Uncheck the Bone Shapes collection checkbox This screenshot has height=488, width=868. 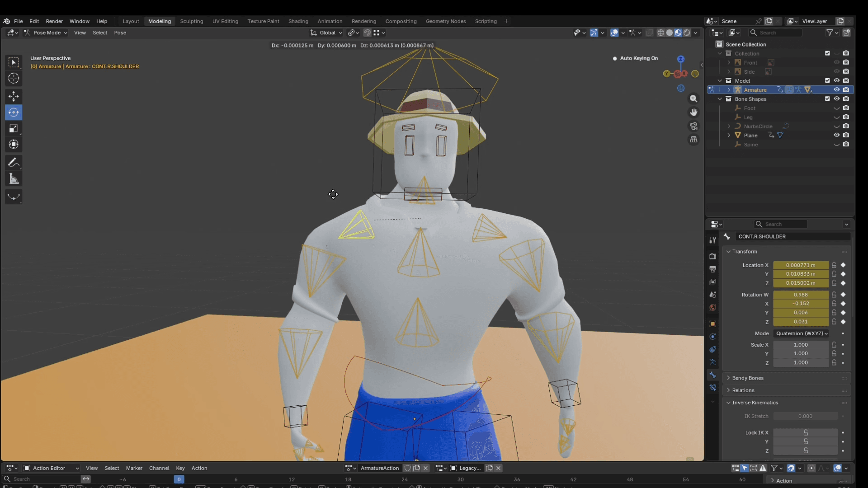(827, 99)
